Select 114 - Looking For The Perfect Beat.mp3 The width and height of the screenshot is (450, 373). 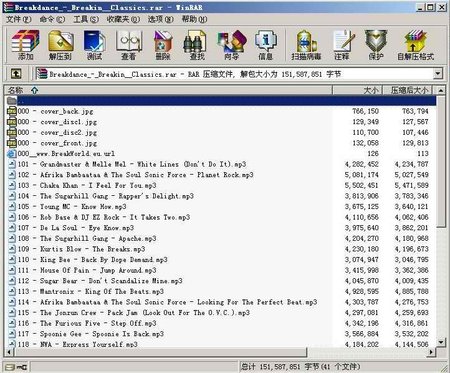(167, 302)
